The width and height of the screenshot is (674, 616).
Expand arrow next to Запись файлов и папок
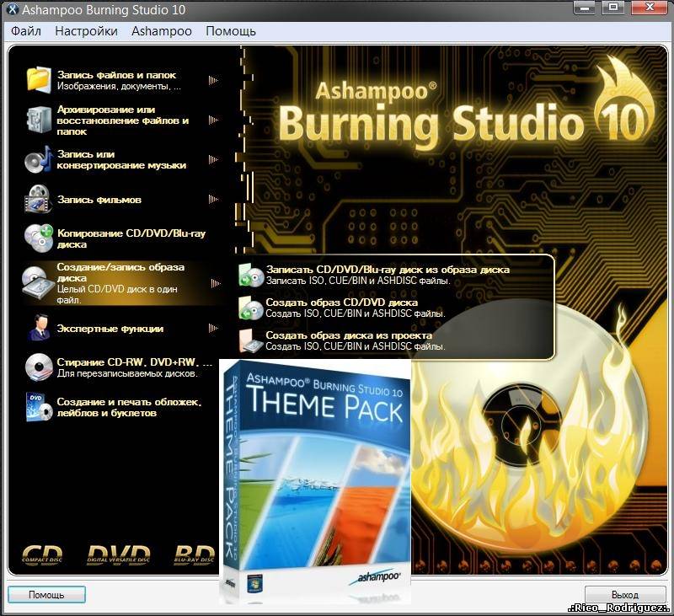coord(213,80)
